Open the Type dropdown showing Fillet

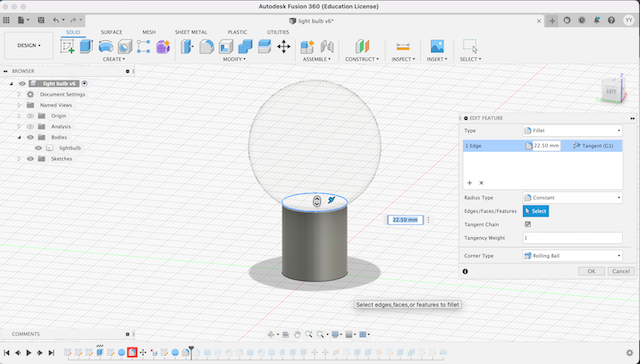pyautogui.click(x=572, y=131)
